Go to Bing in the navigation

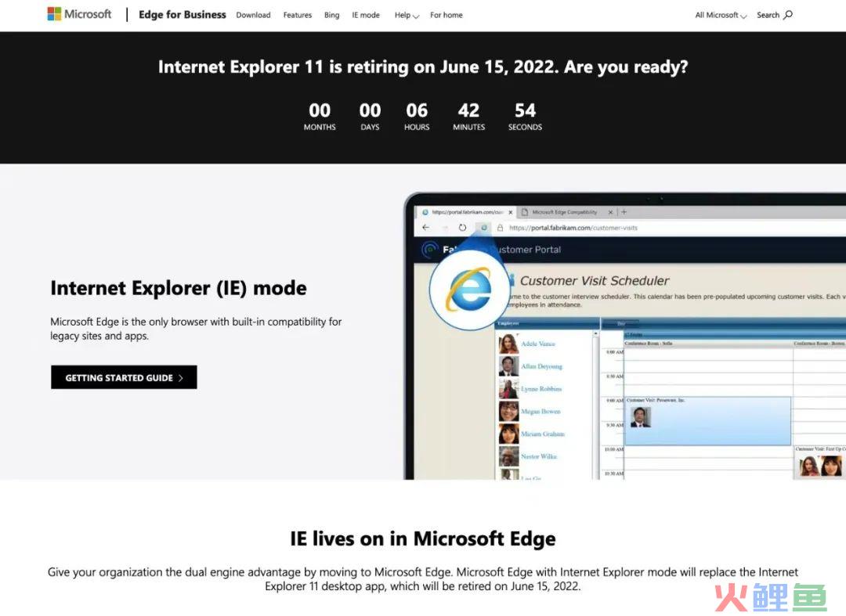coord(332,15)
